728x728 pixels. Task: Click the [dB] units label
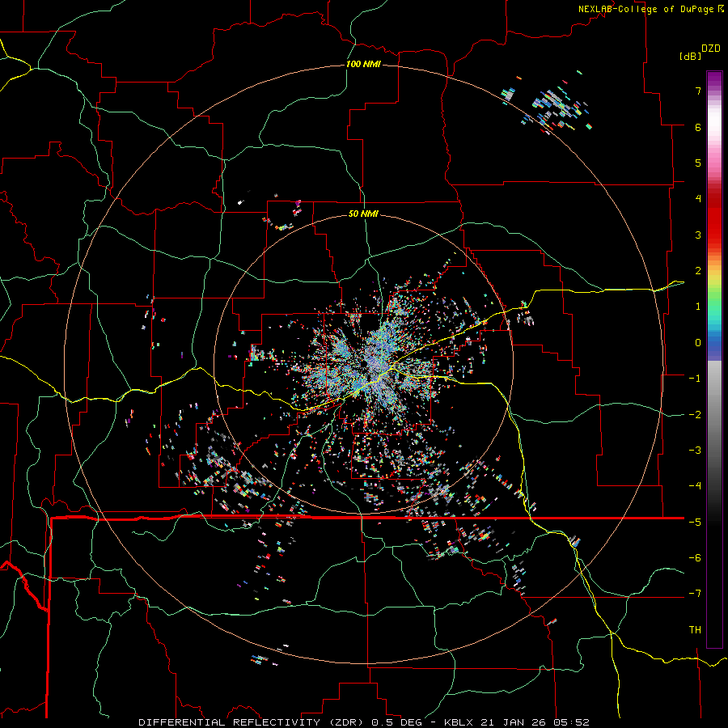(690, 56)
